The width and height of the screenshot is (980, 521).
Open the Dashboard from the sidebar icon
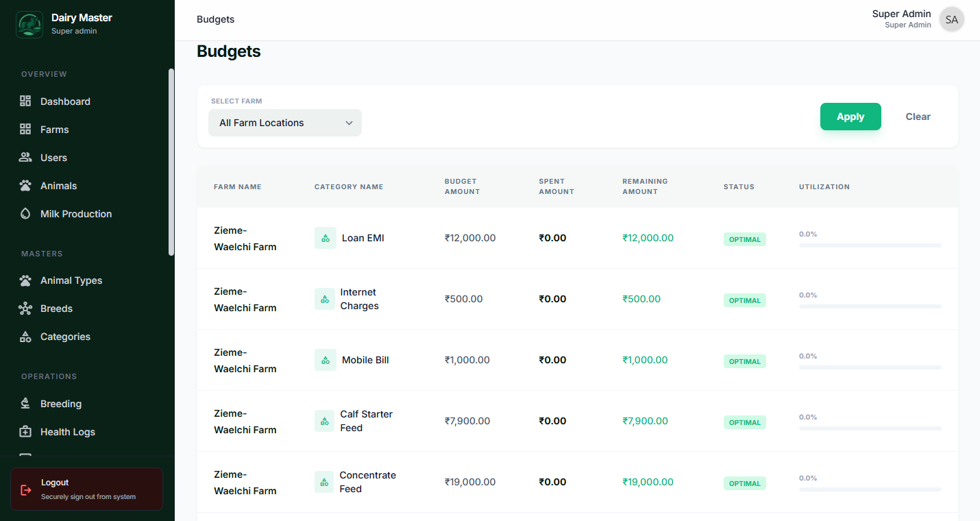coord(25,101)
